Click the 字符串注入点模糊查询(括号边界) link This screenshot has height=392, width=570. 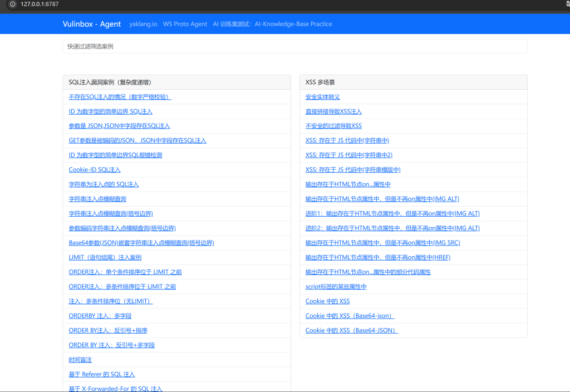click(x=111, y=214)
